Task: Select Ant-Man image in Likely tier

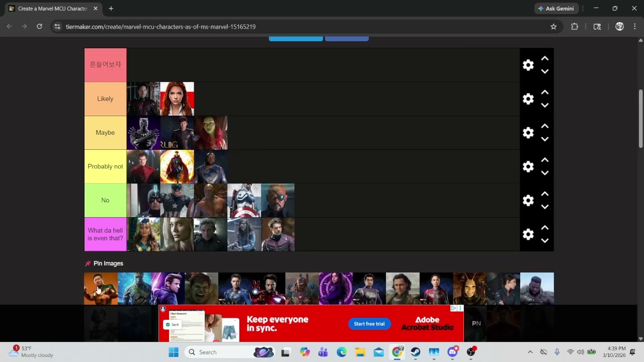Action: [x=143, y=99]
